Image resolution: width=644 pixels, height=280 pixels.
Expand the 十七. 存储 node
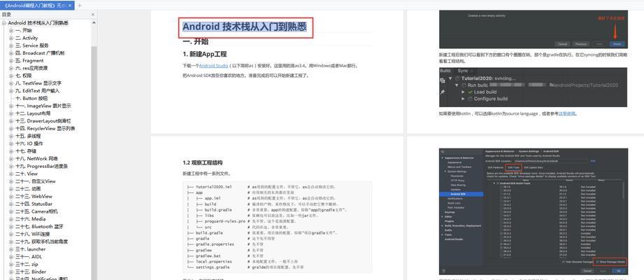coord(11,151)
